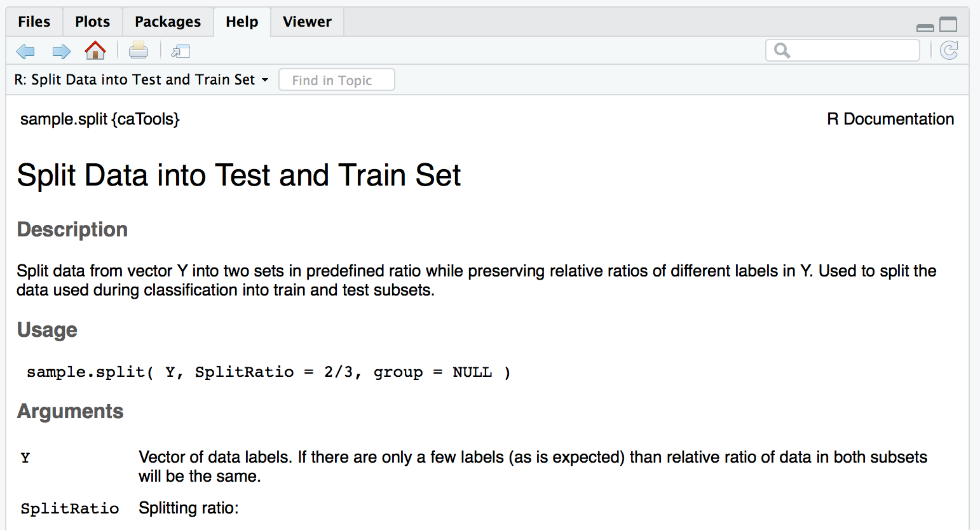Go back to previous help topic
Image resolution: width=980 pixels, height=530 pixels.
[x=25, y=51]
